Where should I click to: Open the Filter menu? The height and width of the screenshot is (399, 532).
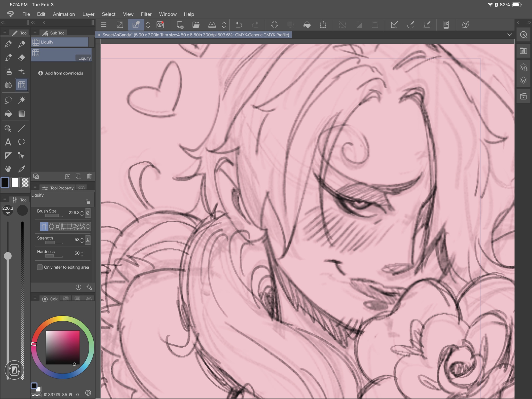[146, 14]
